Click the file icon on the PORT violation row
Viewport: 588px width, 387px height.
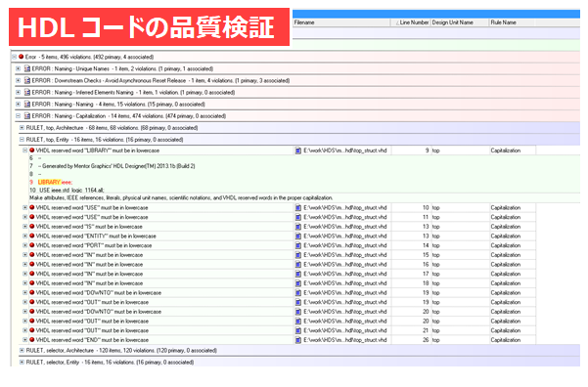pos(298,245)
